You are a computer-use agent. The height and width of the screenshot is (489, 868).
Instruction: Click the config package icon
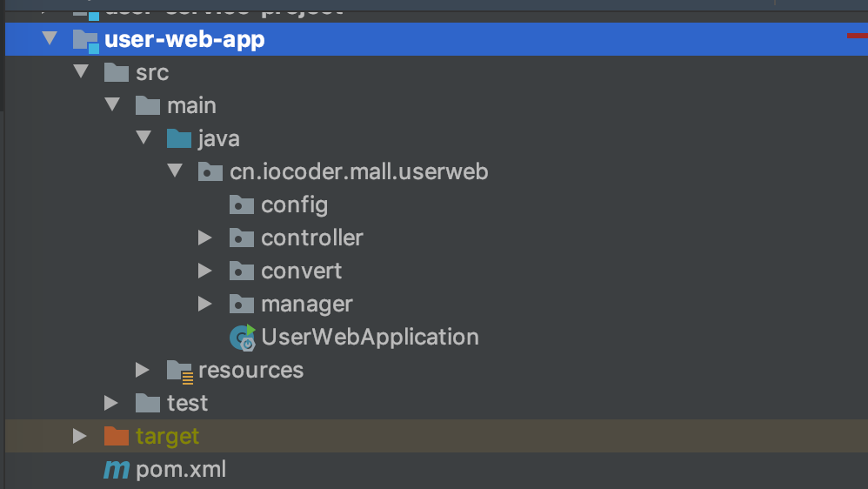tap(241, 205)
